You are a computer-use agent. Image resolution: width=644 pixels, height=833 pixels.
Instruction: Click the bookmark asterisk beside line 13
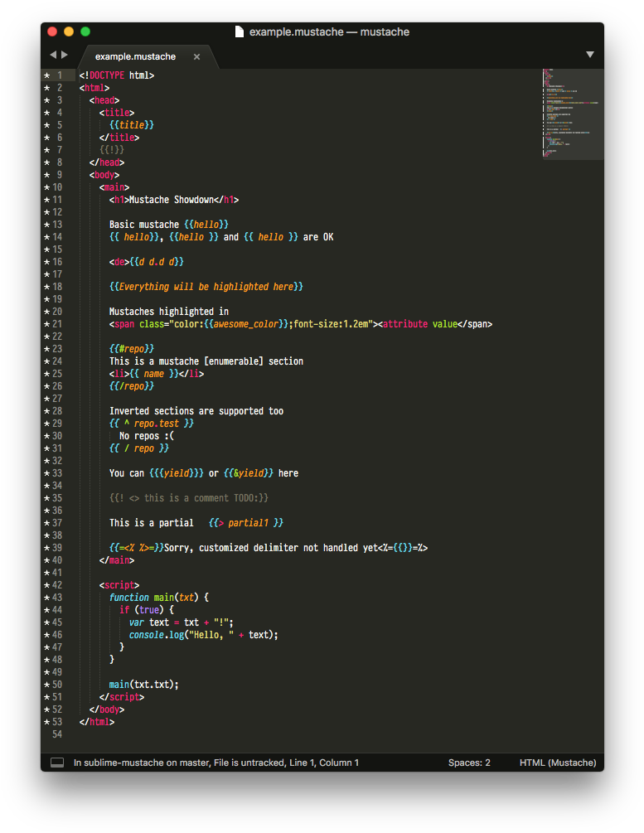point(47,224)
